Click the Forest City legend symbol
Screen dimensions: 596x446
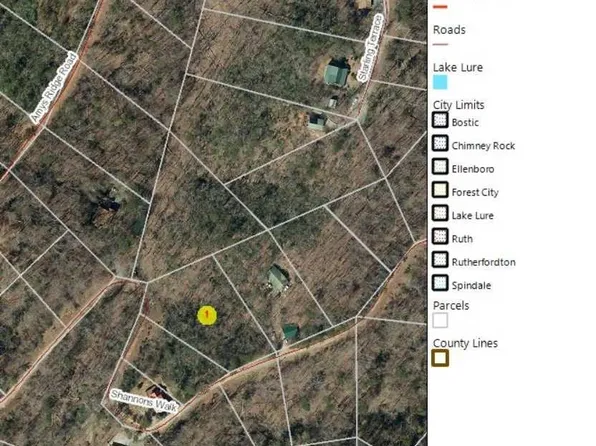tap(440, 190)
